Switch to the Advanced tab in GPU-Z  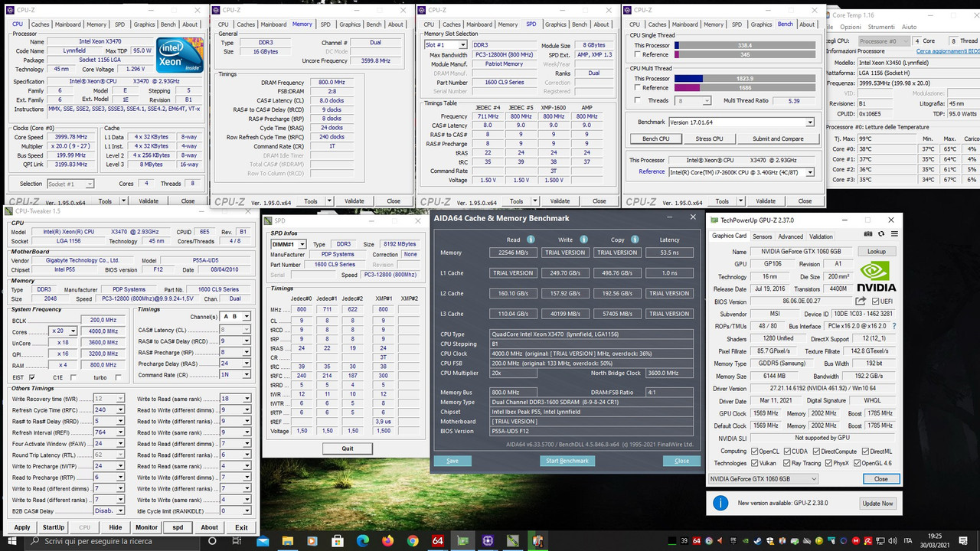pos(791,236)
